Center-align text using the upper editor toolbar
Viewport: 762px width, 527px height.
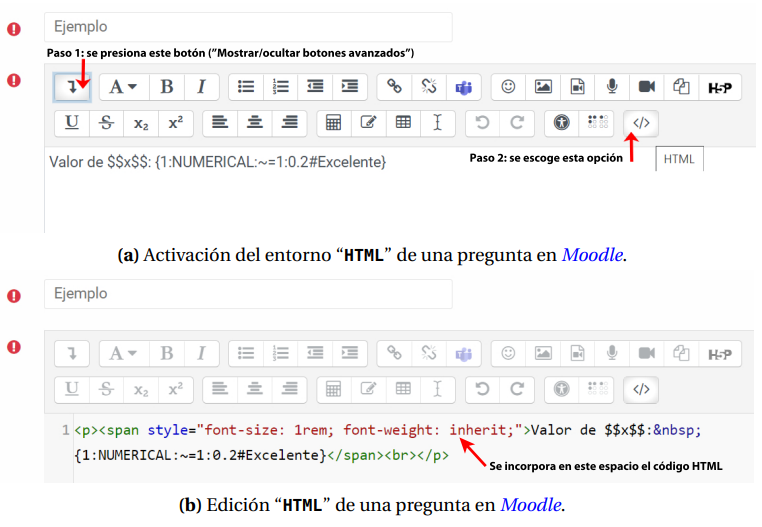click(255, 123)
